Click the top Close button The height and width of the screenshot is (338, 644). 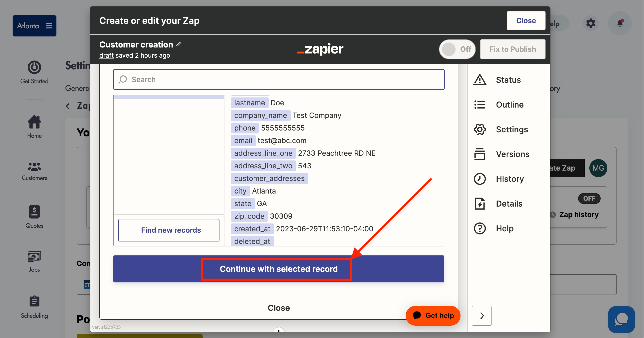(526, 20)
